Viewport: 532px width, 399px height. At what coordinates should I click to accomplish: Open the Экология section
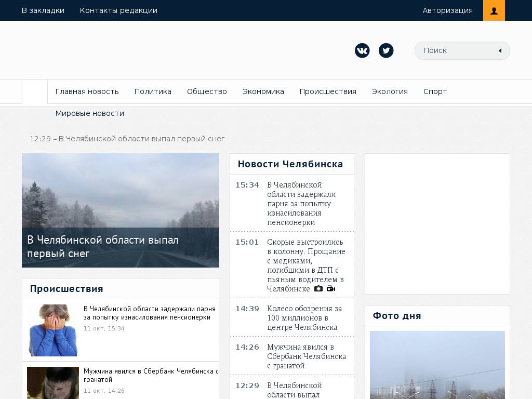390,91
